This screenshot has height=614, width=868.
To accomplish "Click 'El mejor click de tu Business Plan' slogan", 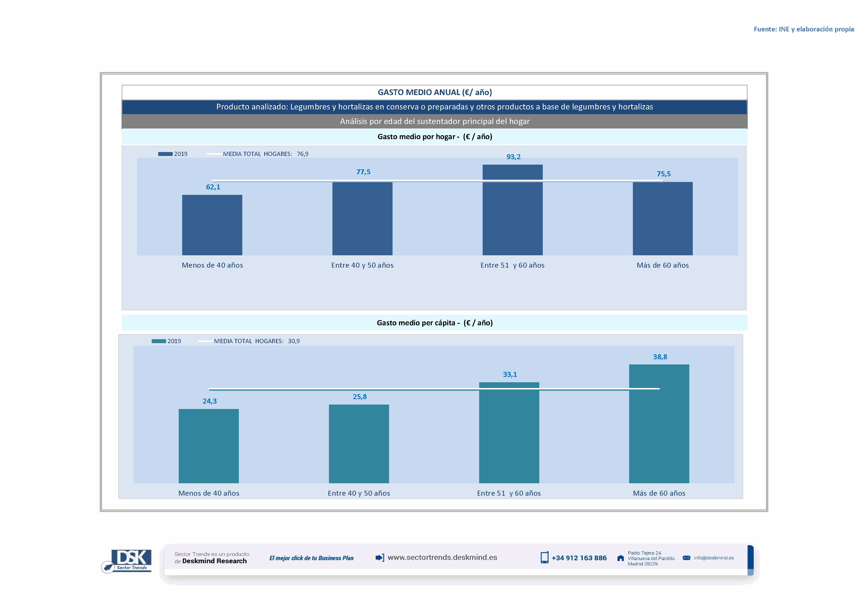I will [312, 558].
